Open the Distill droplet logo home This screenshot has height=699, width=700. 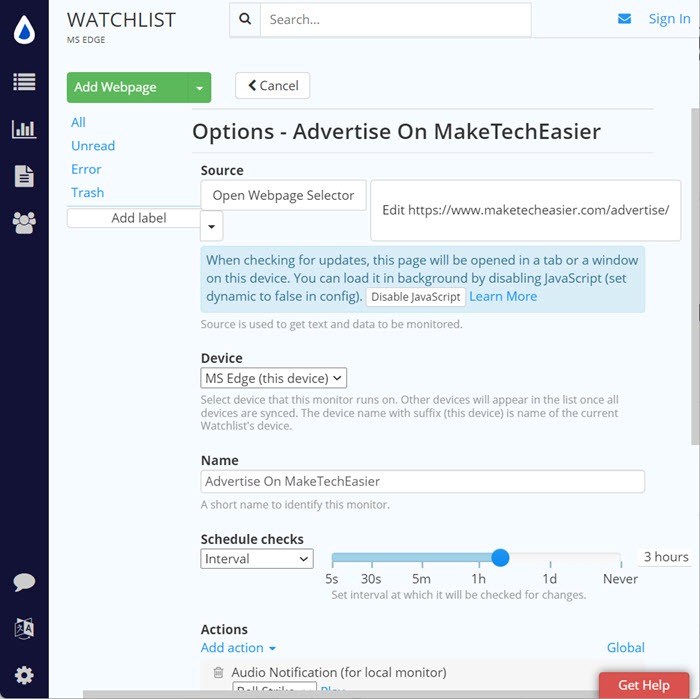click(x=24, y=29)
